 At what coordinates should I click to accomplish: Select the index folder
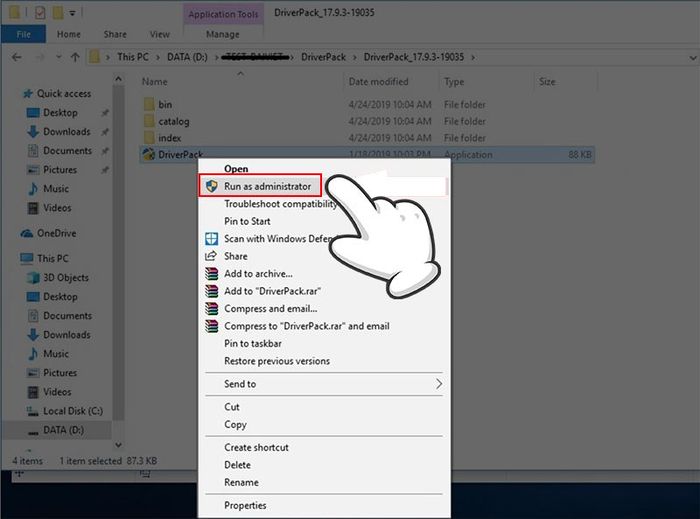170,138
